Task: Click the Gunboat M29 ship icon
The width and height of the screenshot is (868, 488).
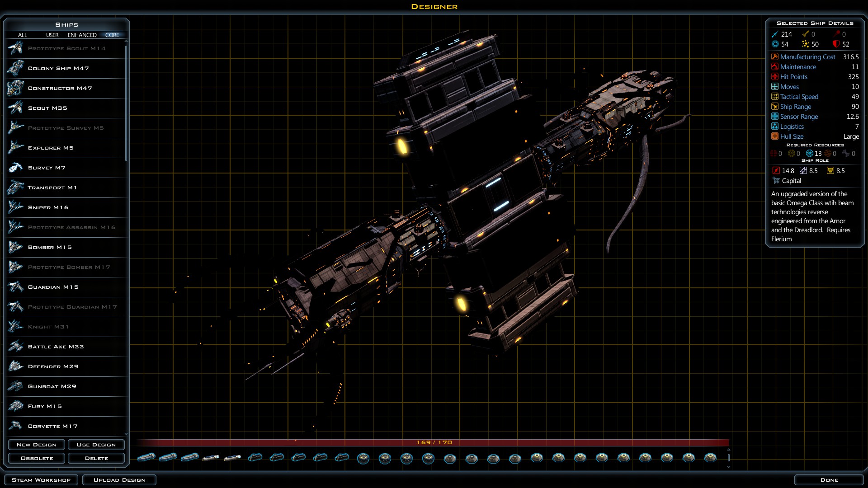Action: [15, 386]
